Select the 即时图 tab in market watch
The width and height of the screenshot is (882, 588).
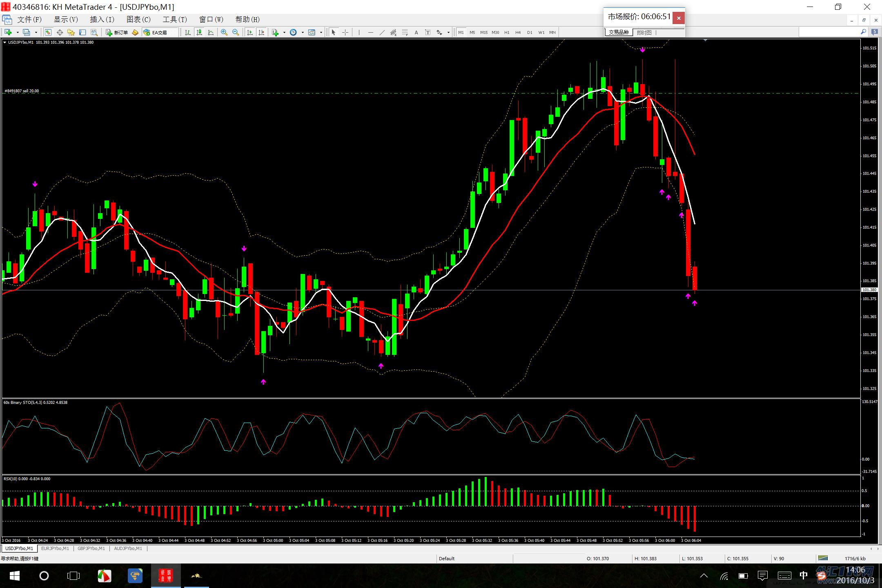click(644, 33)
